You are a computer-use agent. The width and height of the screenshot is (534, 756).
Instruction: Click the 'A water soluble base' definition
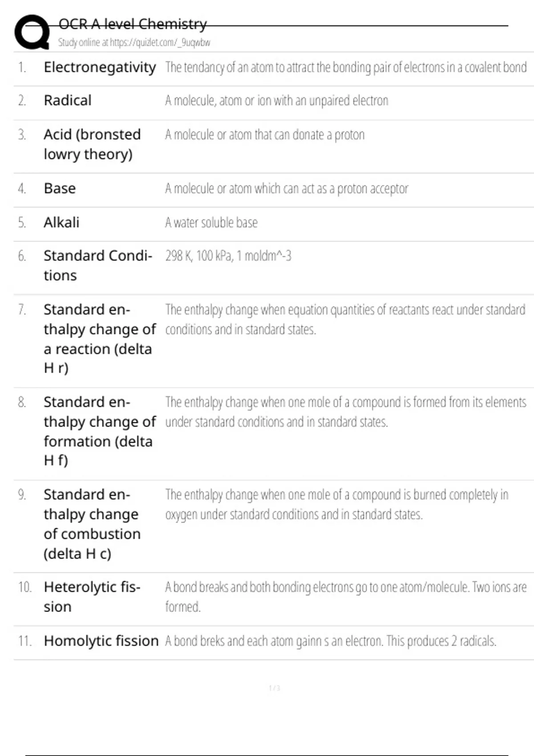211,222
